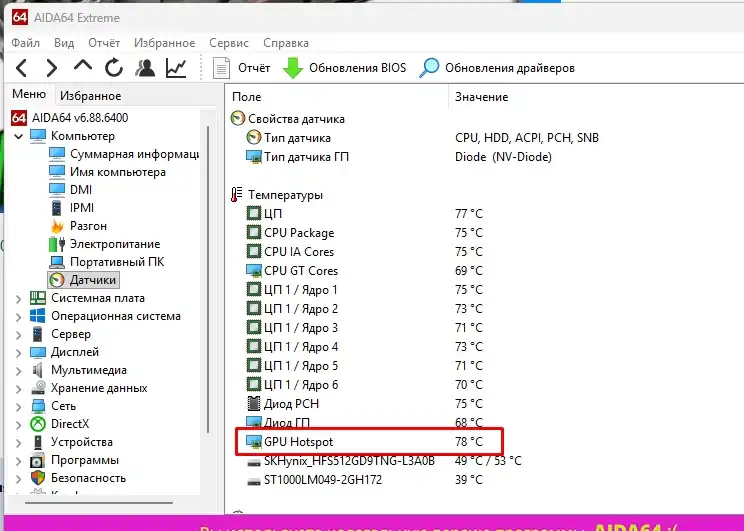744x531 pixels.
Task: Click the sidebar tree vertical scrollbar
Action: tap(208, 280)
